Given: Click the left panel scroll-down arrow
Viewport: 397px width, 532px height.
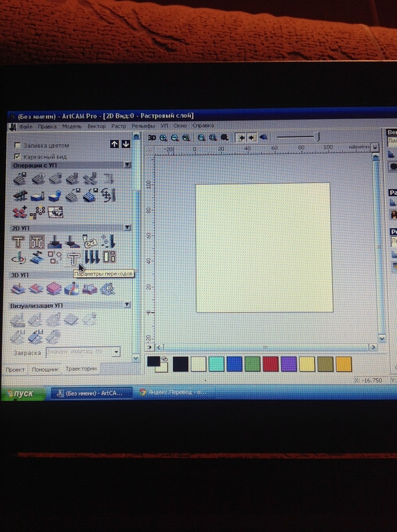Looking at the screenshot, I should pyautogui.click(x=136, y=358).
